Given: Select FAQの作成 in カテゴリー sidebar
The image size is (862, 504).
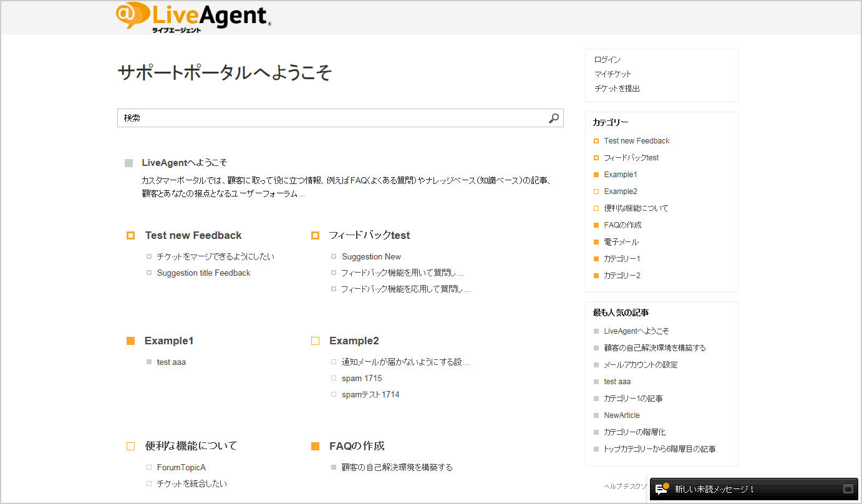Looking at the screenshot, I should click(x=622, y=225).
